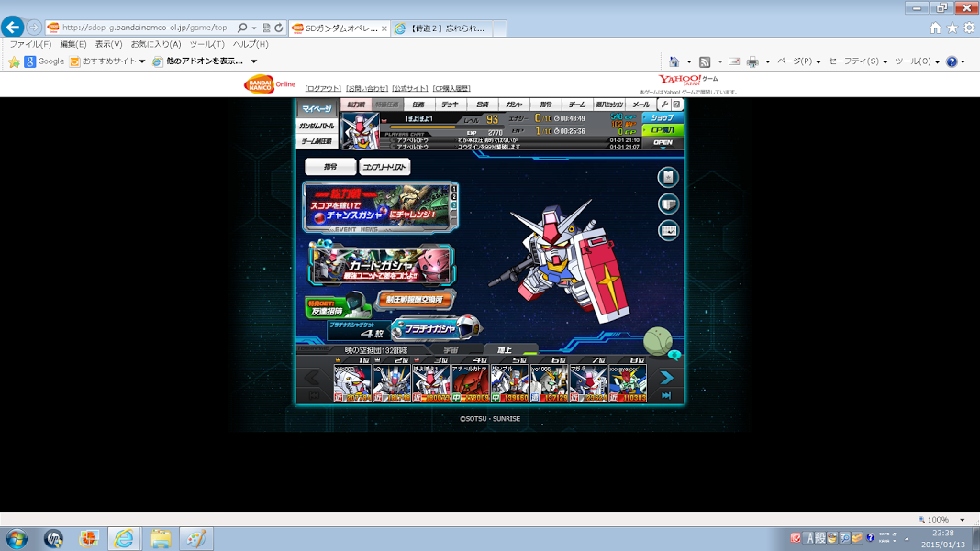Go back with the browser back arrow

[x=13, y=27]
